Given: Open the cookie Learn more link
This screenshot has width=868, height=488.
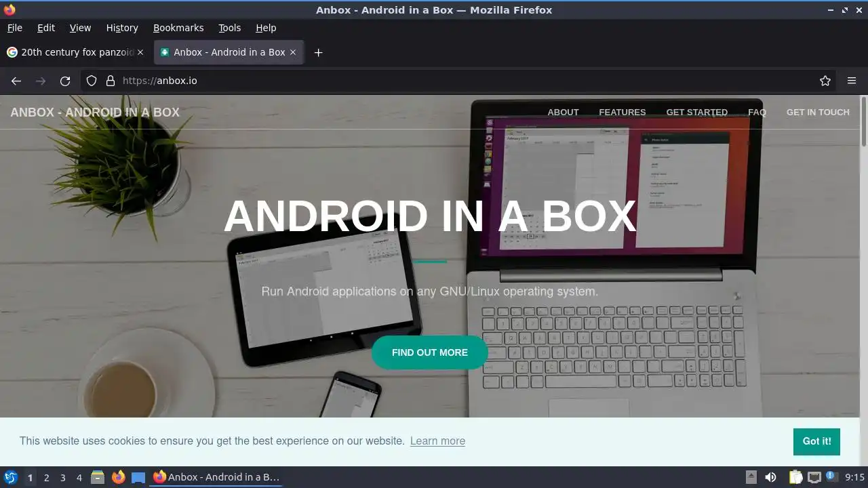Looking at the screenshot, I should click(x=437, y=441).
